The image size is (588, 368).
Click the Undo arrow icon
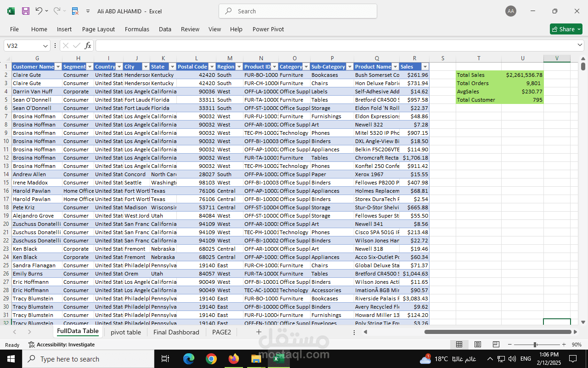39,11
